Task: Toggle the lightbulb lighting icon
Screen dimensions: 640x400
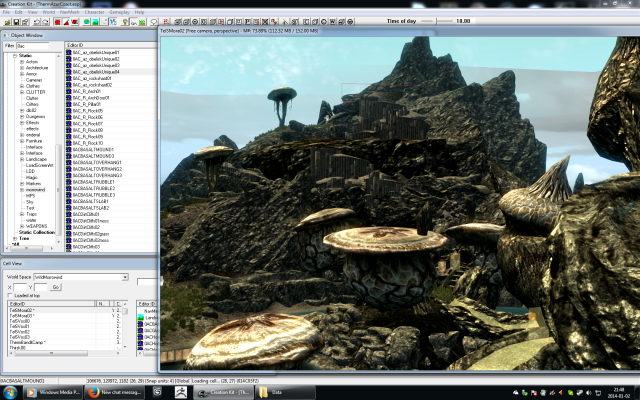Action: 125,22
